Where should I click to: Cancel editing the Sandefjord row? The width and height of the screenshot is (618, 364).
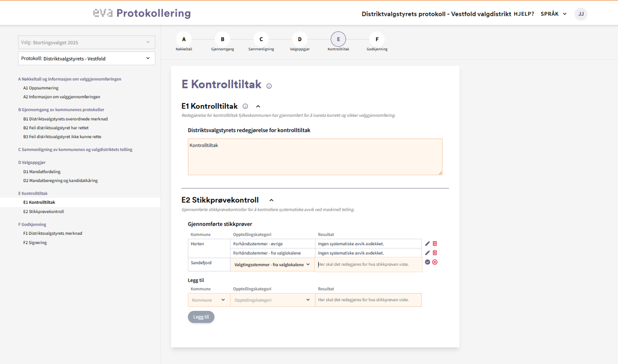[x=435, y=262]
